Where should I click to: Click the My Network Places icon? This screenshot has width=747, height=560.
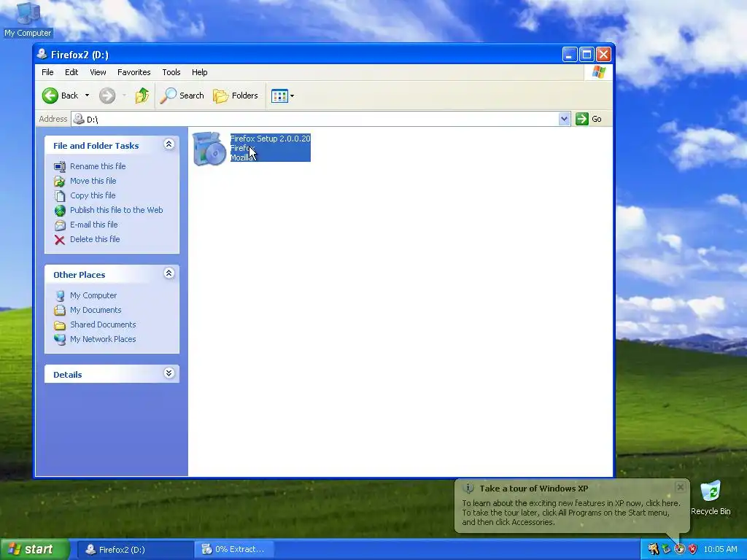(60, 340)
